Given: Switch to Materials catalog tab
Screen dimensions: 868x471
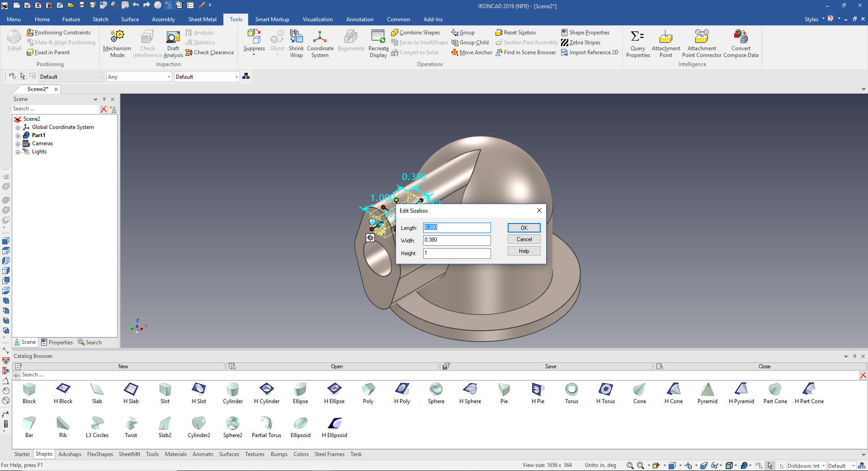Looking at the screenshot, I should [x=175, y=454].
